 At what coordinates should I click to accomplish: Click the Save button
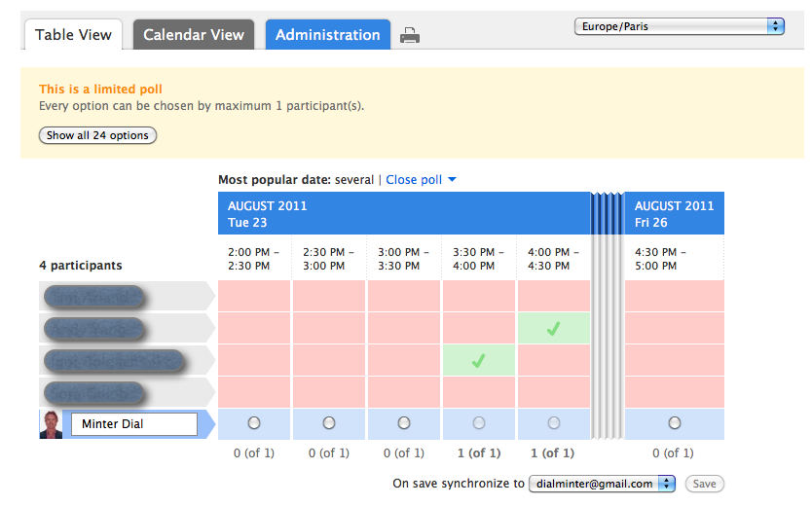704,484
